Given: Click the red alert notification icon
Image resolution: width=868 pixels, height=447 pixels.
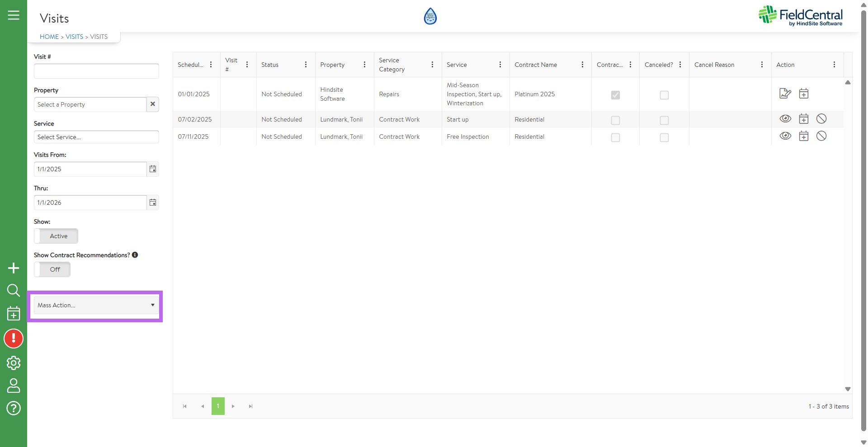Looking at the screenshot, I should pos(14,339).
